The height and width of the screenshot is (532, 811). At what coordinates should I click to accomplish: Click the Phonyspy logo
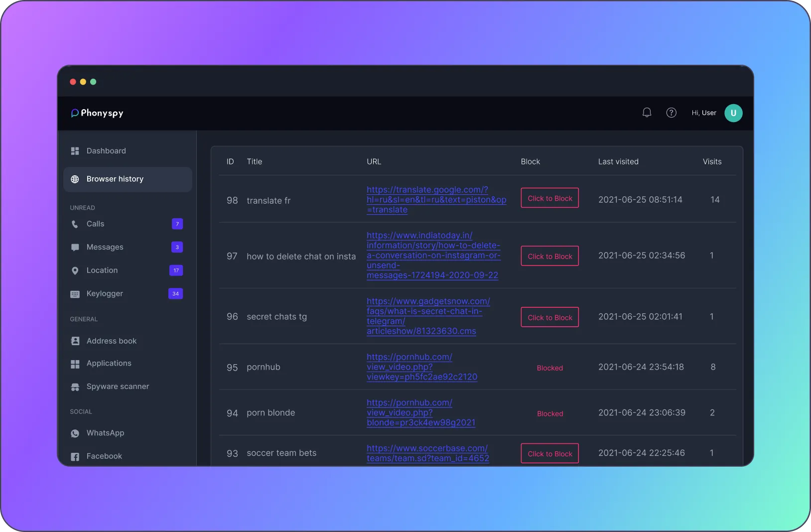[97, 113]
